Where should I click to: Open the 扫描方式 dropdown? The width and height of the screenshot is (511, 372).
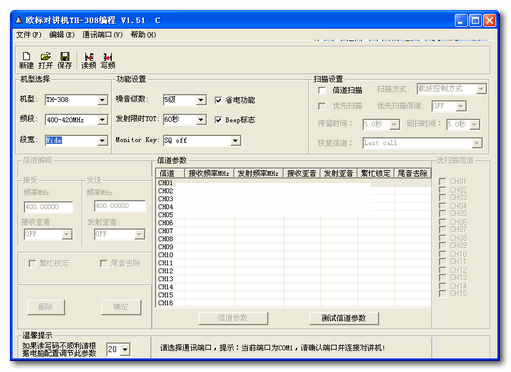481,89
